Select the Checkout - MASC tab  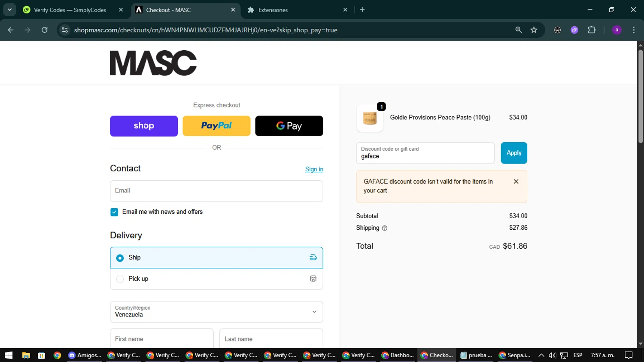(x=185, y=10)
